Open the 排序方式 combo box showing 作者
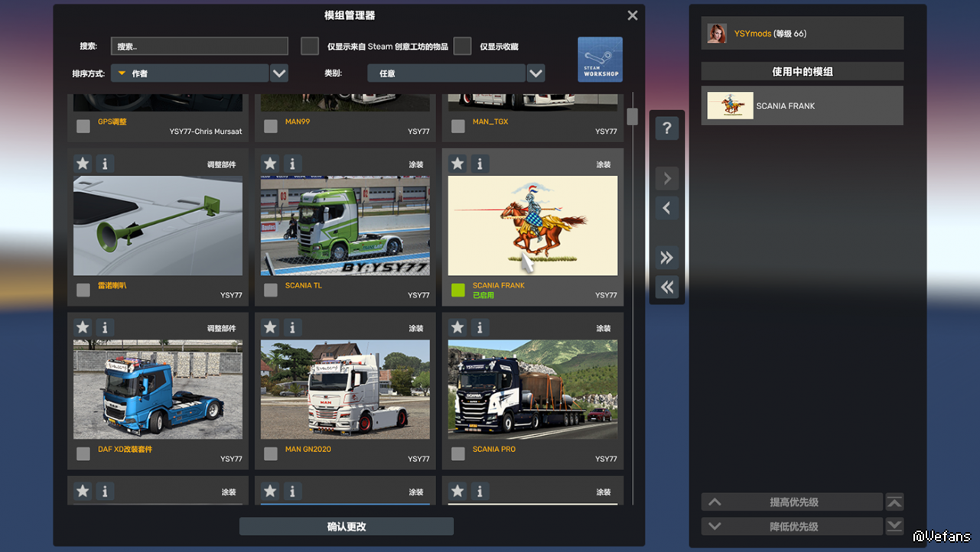This screenshot has height=552, width=980. [190, 73]
